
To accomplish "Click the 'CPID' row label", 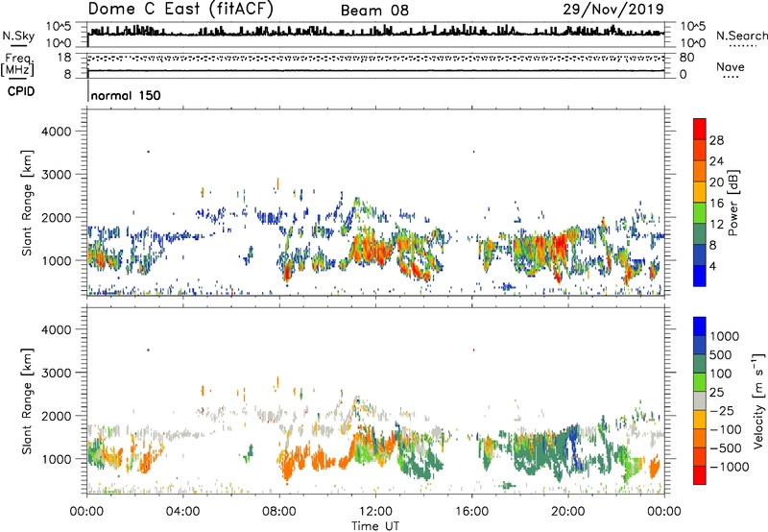I will tap(21, 91).
